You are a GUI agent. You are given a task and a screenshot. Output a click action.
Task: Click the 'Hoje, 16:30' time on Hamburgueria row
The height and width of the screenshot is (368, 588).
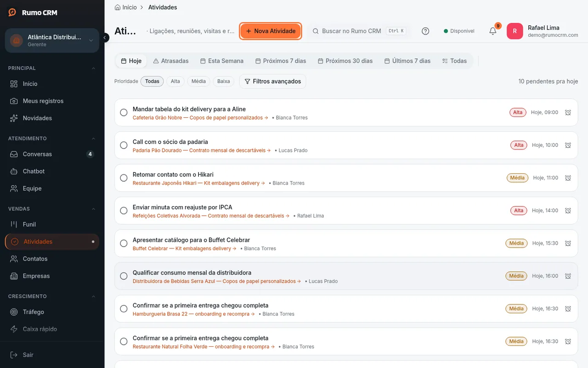coord(545,309)
